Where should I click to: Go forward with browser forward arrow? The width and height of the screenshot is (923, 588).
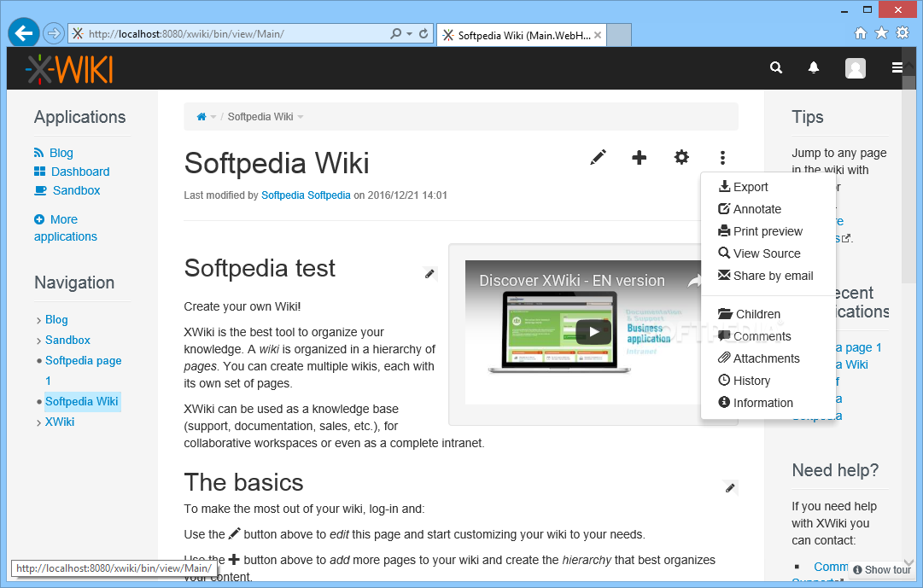[54, 33]
